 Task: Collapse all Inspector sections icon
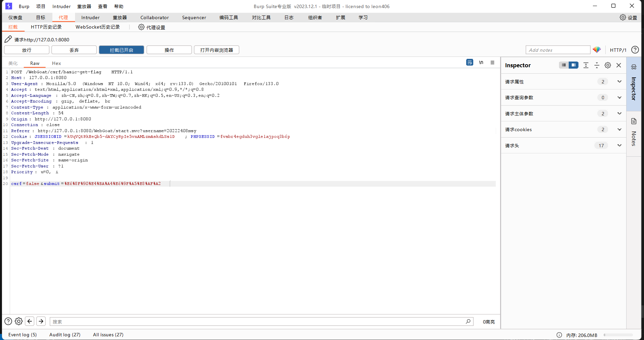click(x=597, y=65)
